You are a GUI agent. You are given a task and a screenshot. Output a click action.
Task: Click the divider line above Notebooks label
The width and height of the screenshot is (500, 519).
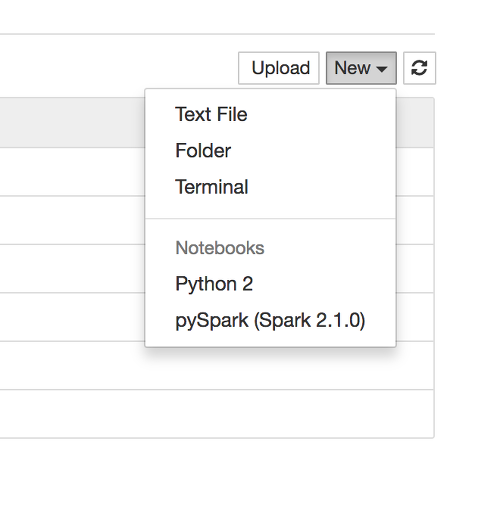pyautogui.click(x=270, y=219)
